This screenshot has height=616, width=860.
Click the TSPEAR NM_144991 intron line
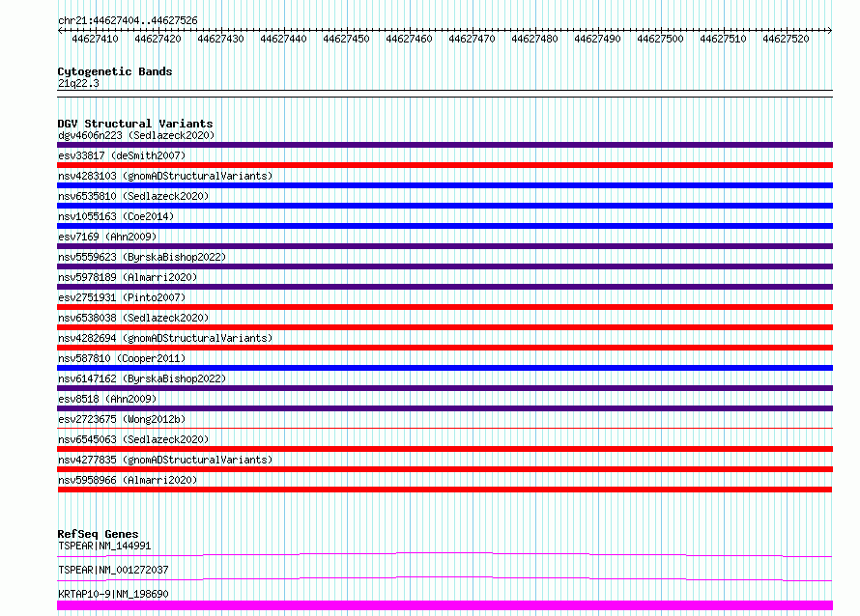point(444,553)
